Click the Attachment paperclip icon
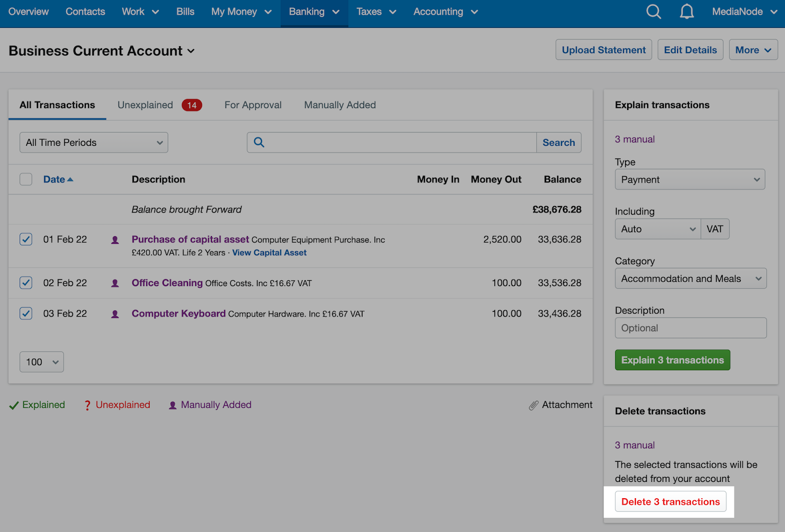Image resolution: width=785 pixels, height=532 pixels. [x=534, y=405]
